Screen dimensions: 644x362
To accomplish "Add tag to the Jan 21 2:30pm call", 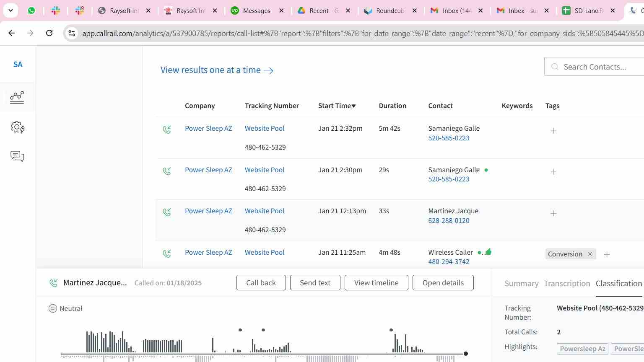I will tap(553, 172).
